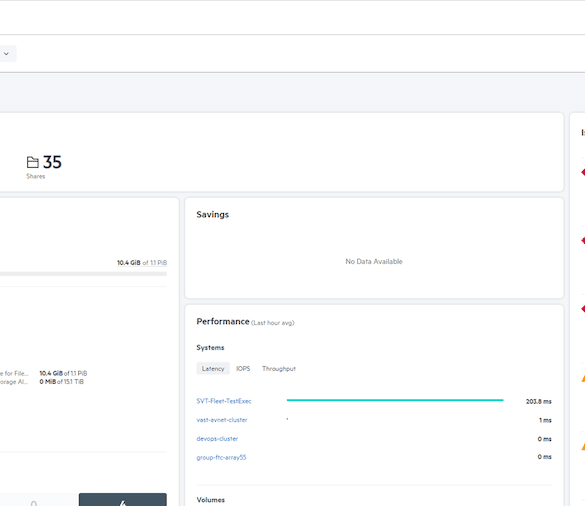
Task: Open the SVT-Fleet-TestExec system link
Action: [x=224, y=401]
